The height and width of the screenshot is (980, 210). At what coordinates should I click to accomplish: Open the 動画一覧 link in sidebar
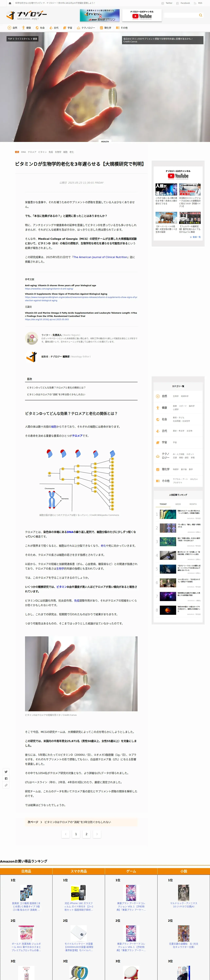point(195,237)
